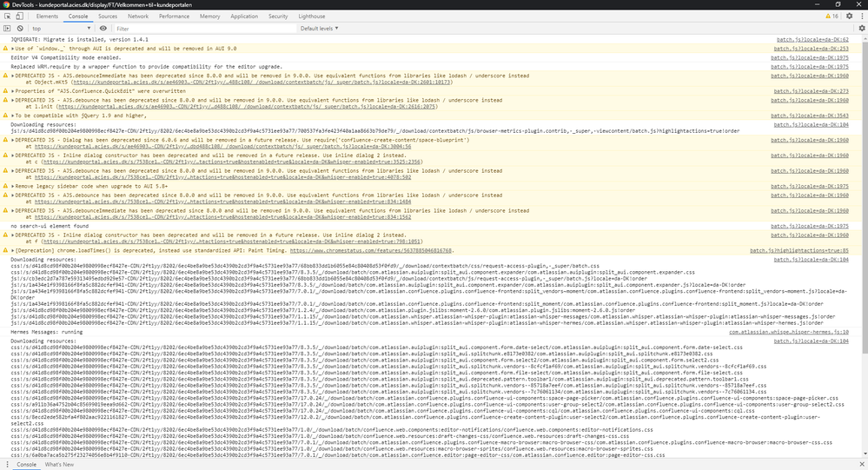Viewport: 868px width, 470px height.
Task: Activate the inspect element picker icon
Action: [8, 16]
